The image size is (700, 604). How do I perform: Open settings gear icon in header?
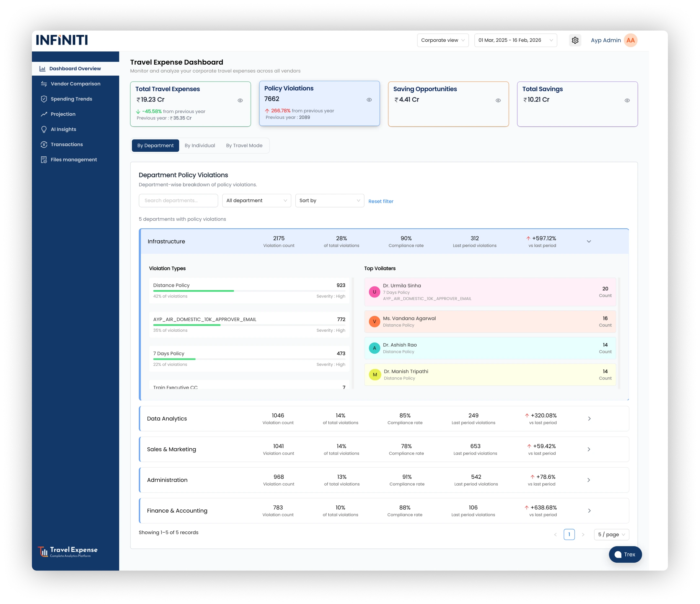coord(575,40)
